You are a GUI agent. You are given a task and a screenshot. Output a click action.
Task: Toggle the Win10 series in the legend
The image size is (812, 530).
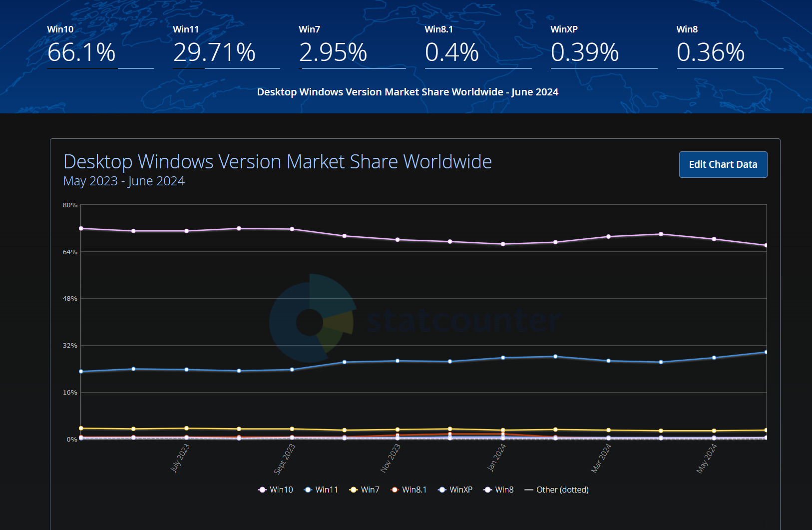276,490
